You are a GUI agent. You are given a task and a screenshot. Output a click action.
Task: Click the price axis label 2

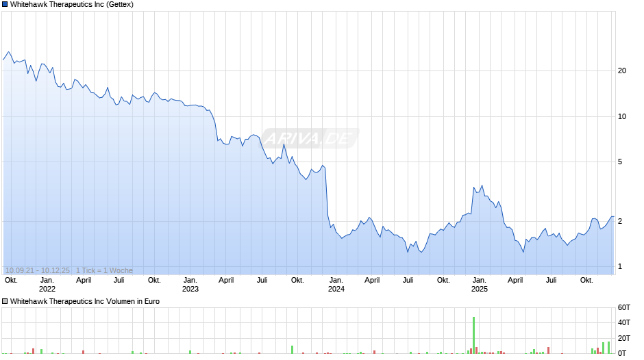(620, 221)
